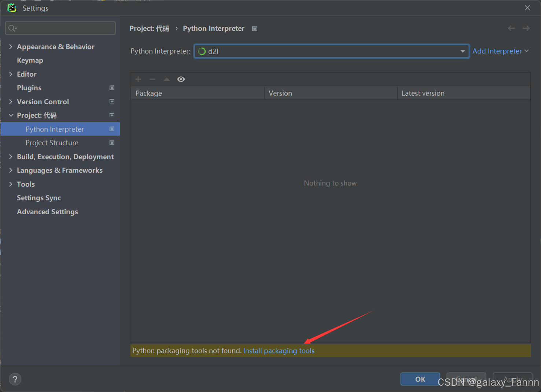Click the upgrade package arrow icon

pyautogui.click(x=167, y=79)
